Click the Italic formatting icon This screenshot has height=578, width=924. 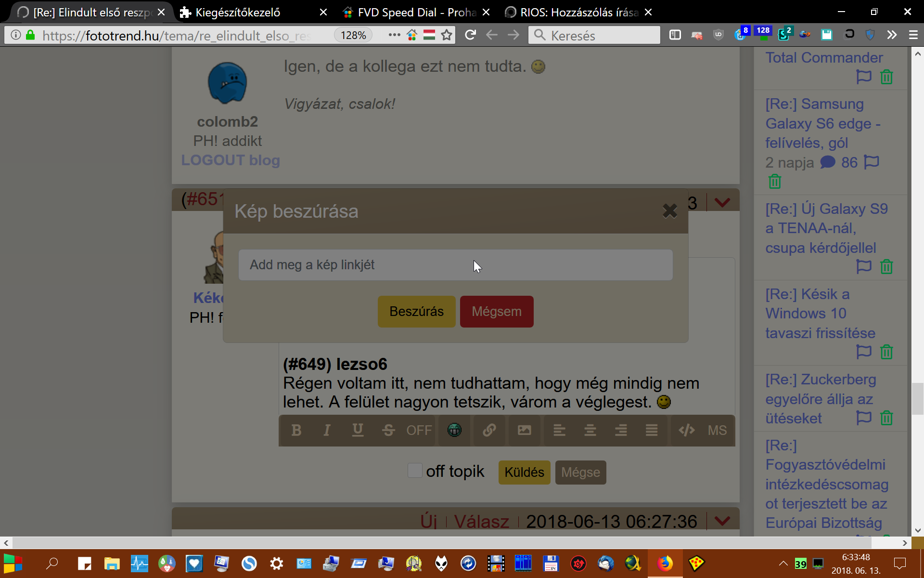(x=327, y=430)
